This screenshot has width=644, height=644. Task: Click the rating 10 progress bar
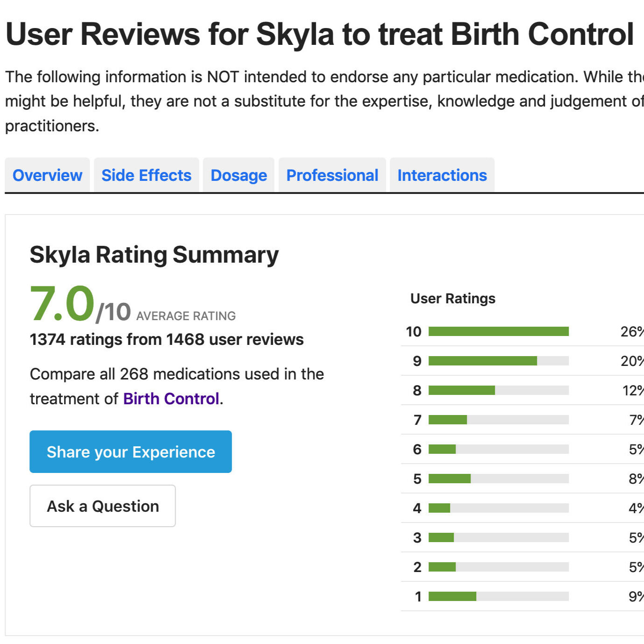[x=499, y=331]
